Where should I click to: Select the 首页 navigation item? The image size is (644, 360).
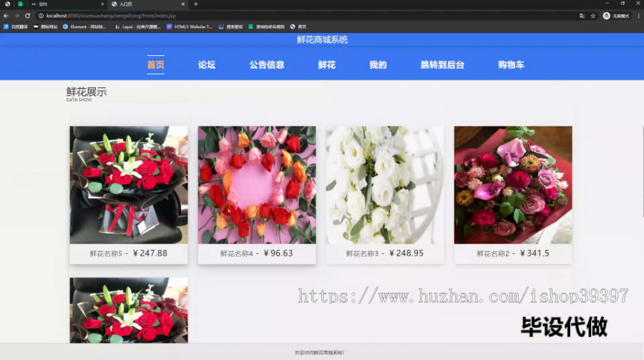coord(156,64)
